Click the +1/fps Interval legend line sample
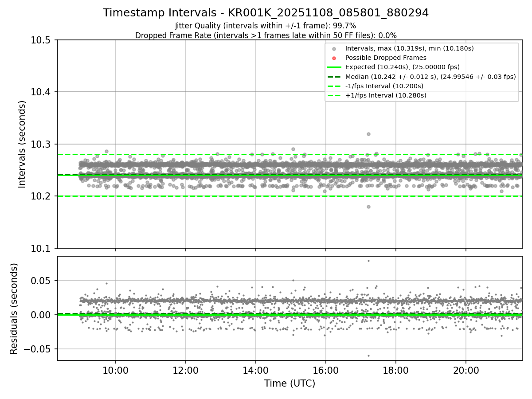This screenshot has width=532, height=399. click(334, 95)
